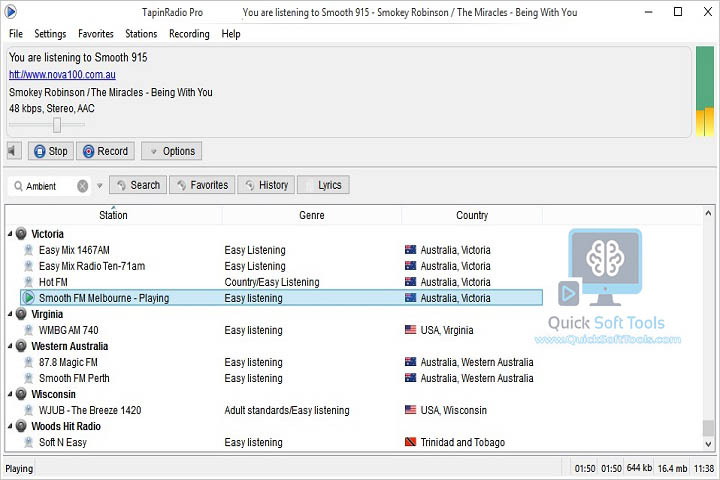
Task: Open the Settings menu
Action: [x=50, y=34]
